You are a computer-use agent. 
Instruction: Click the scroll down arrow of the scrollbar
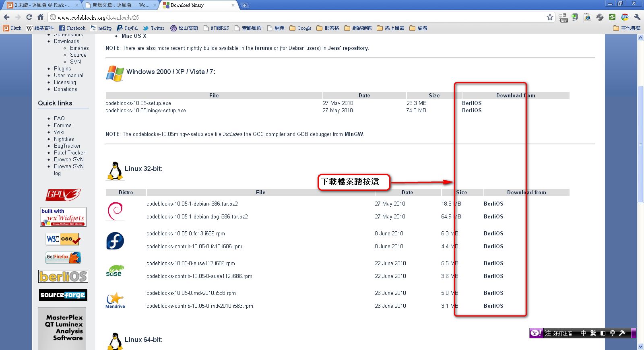[640, 346]
